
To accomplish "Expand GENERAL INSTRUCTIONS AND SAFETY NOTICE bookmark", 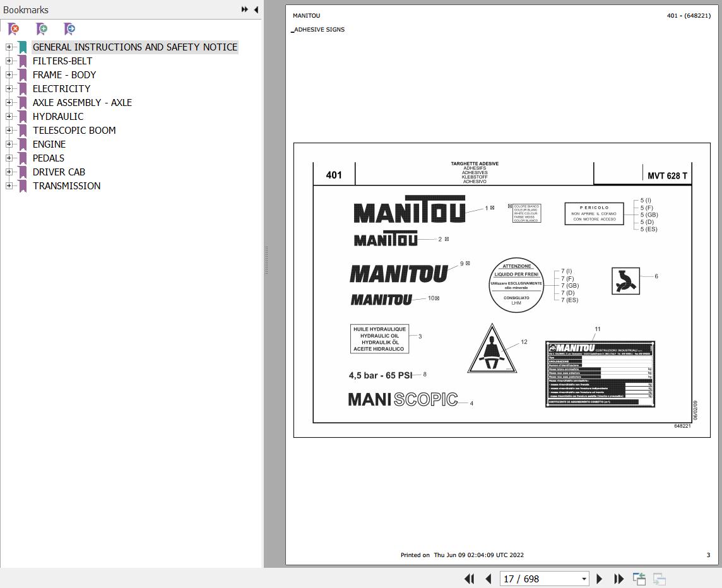I will [9, 47].
